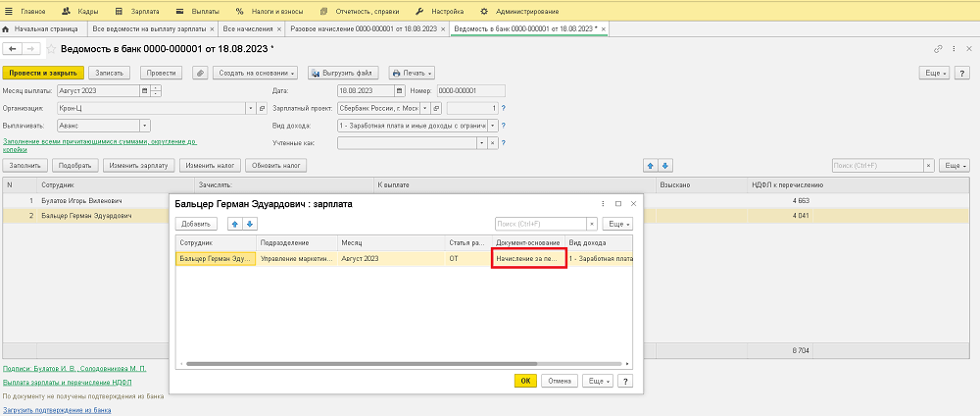Expand the Выплачивать dropdown
Viewport: 980px width, 416px height.
[145, 126]
